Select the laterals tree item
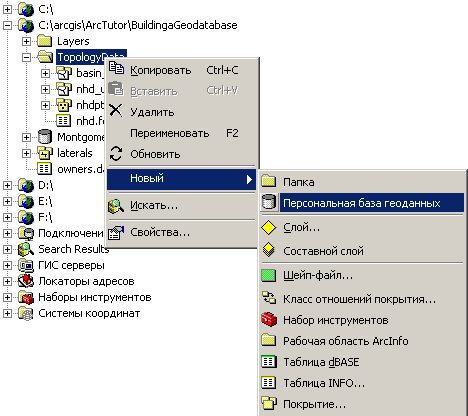The width and height of the screenshot is (468, 416). (75, 153)
